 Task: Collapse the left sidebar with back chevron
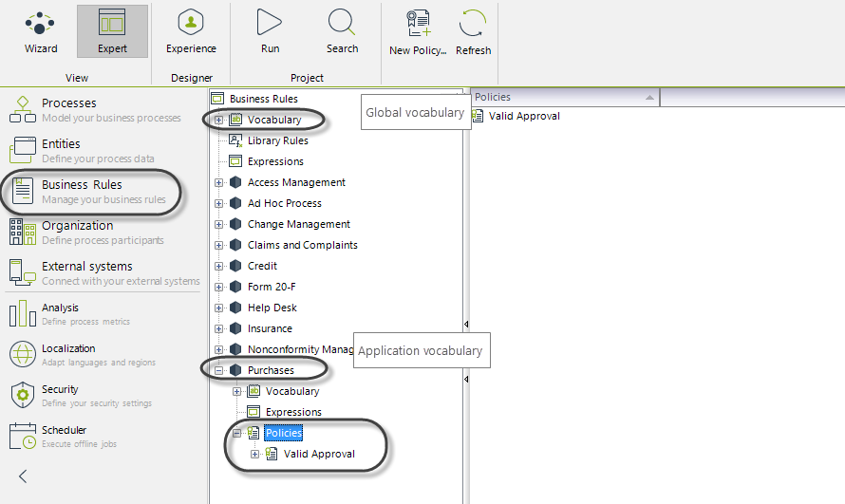(x=23, y=476)
